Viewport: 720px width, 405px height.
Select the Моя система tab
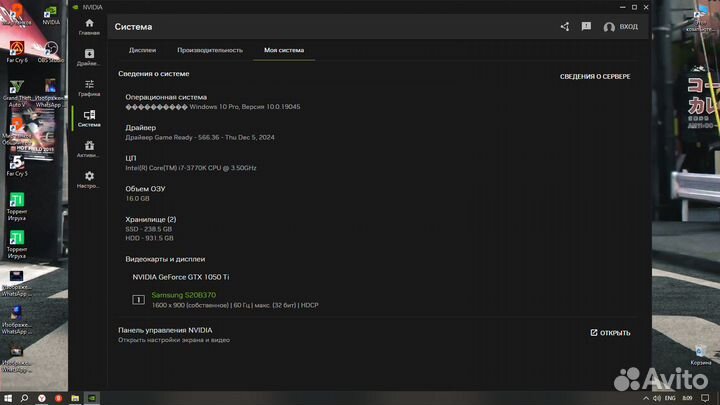pos(284,50)
